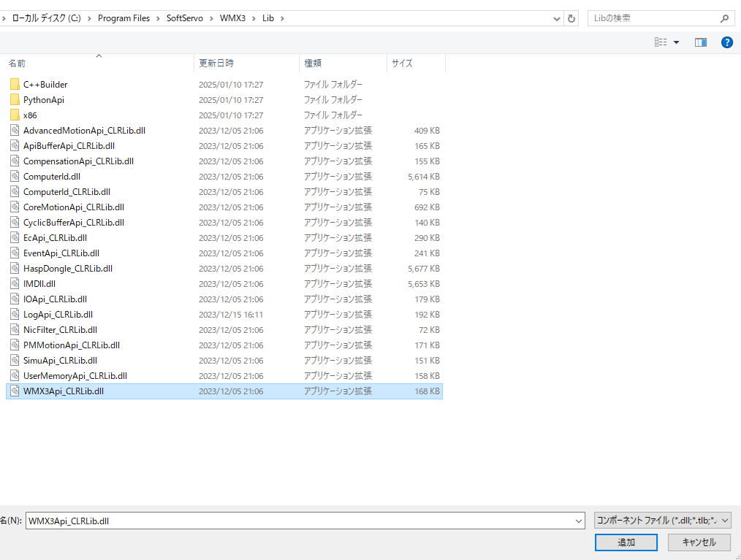
Task: Click the キャンセル button
Action: tap(699, 542)
